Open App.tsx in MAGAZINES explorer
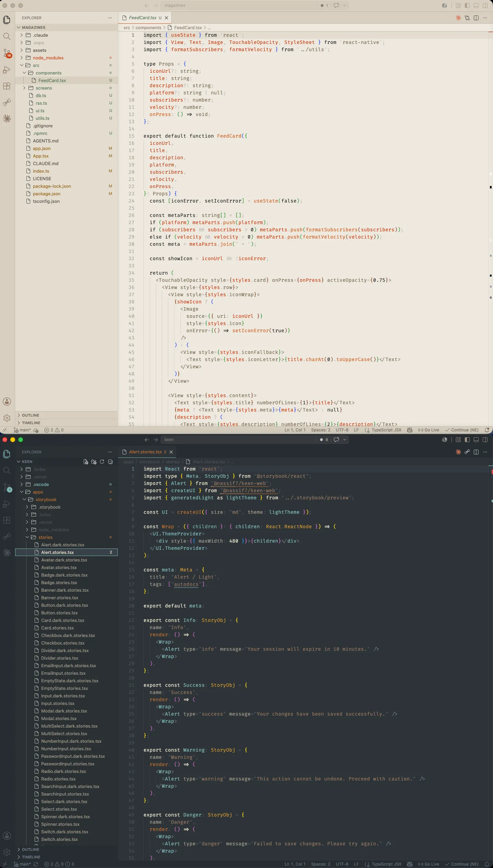 [x=67, y=156]
